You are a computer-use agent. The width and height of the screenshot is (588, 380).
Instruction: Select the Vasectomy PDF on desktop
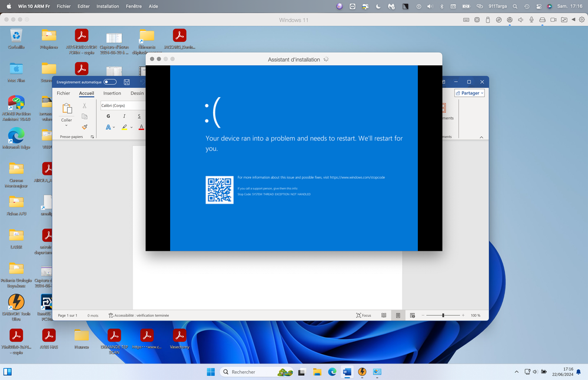point(180,339)
